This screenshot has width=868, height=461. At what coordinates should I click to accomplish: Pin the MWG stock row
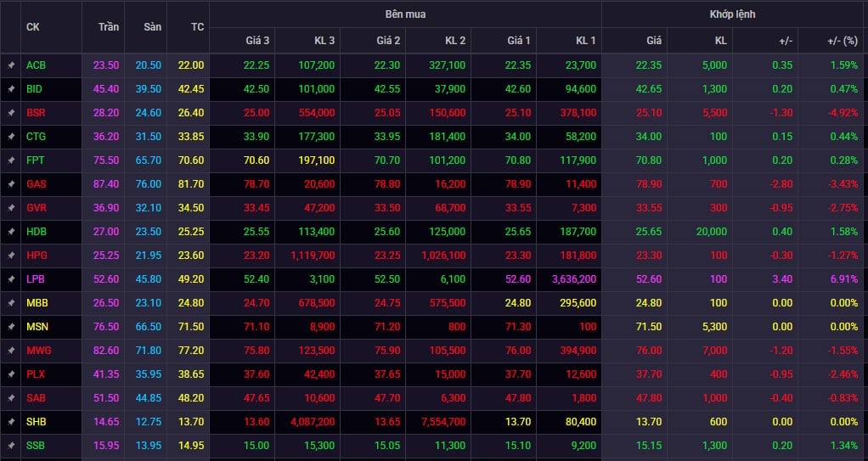pos(10,351)
